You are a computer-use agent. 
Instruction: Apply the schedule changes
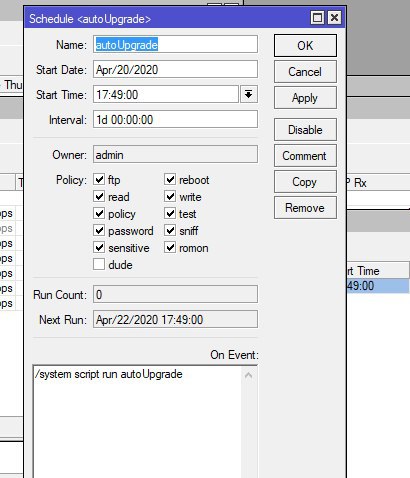click(305, 98)
